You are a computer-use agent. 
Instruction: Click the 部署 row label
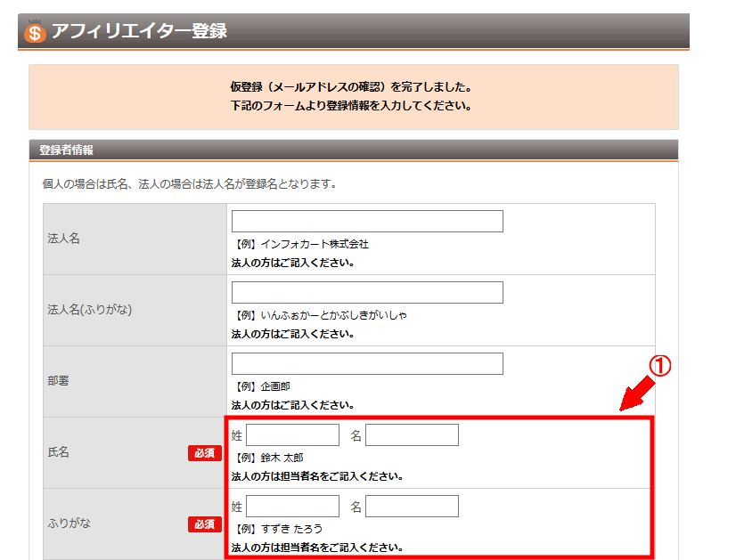pyautogui.click(x=58, y=381)
